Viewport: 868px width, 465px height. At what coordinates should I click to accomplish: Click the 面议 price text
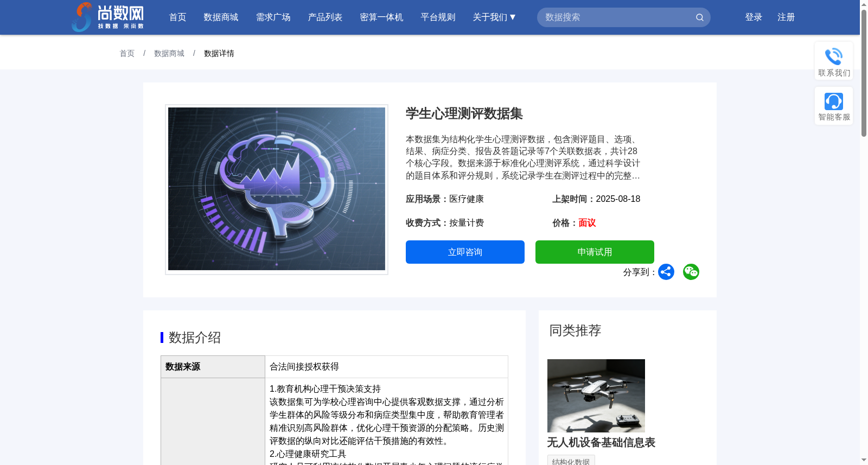pos(587,222)
